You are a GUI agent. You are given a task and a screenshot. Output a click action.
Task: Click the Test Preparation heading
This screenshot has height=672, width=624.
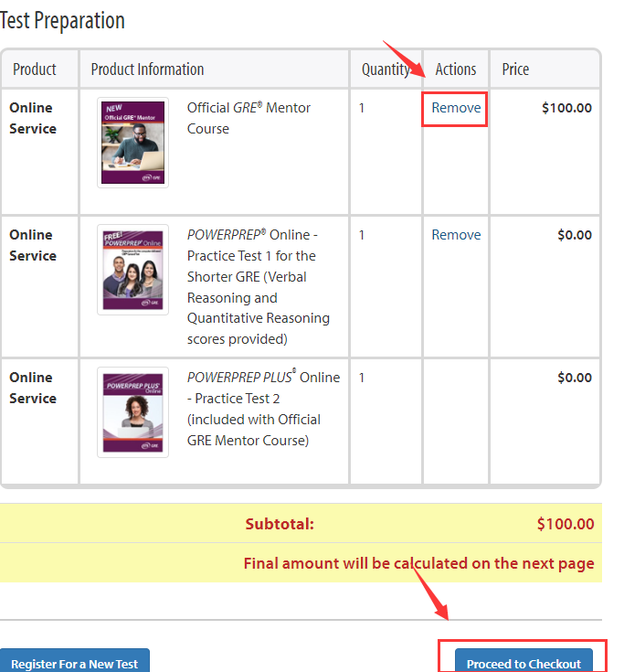pos(62,20)
